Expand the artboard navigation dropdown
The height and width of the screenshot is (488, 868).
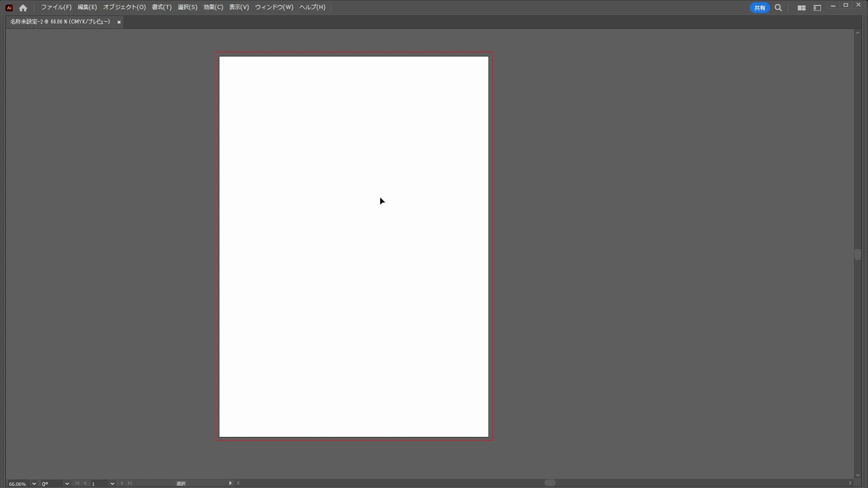(112, 483)
